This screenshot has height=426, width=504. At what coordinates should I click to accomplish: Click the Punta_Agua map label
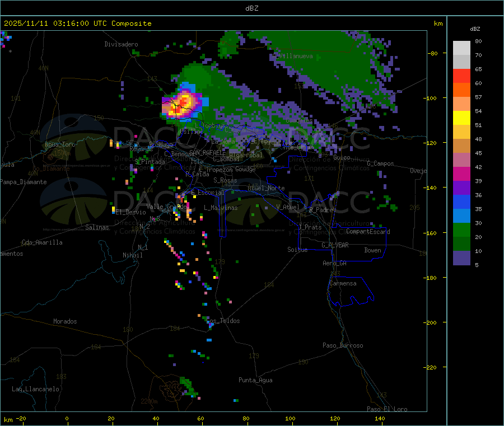(x=255, y=380)
